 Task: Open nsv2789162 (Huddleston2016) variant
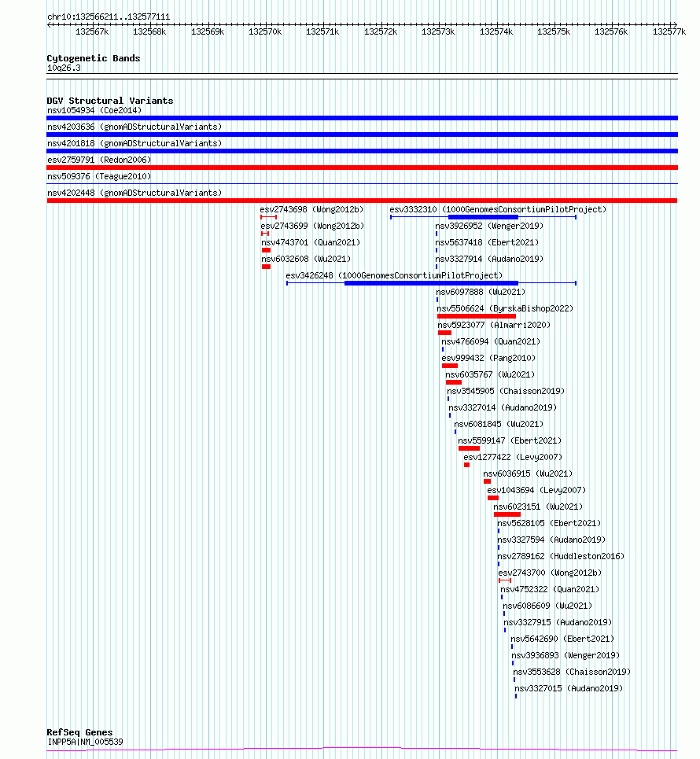(x=561, y=556)
